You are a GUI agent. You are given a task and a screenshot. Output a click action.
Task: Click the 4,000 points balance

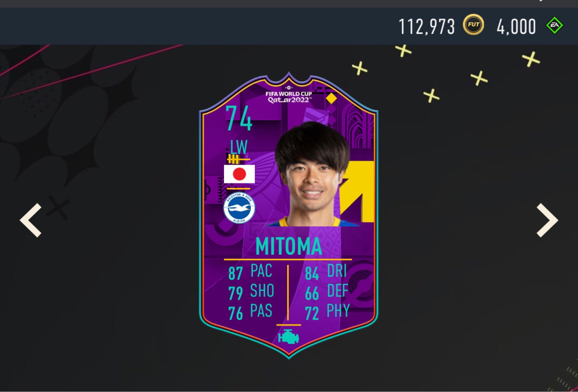tap(516, 26)
